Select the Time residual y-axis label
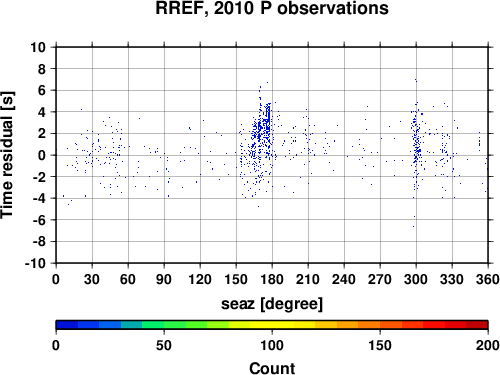 coord(7,155)
